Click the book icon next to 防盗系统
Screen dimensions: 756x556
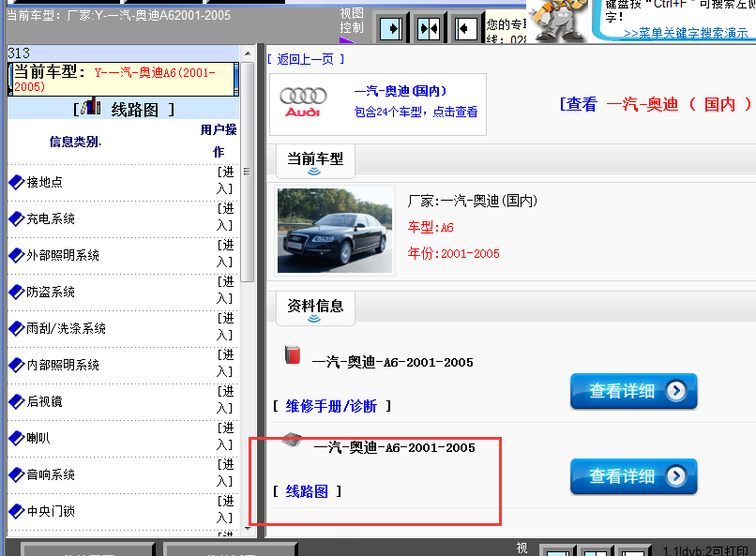[16, 292]
